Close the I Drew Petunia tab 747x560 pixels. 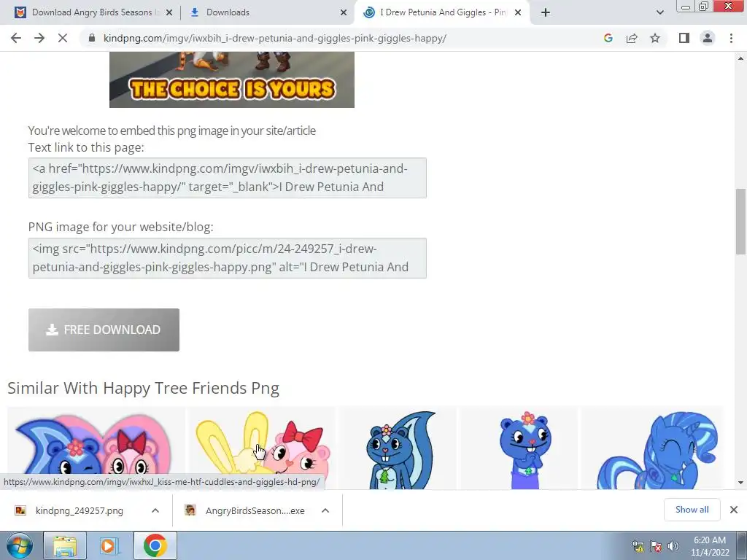click(518, 13)
